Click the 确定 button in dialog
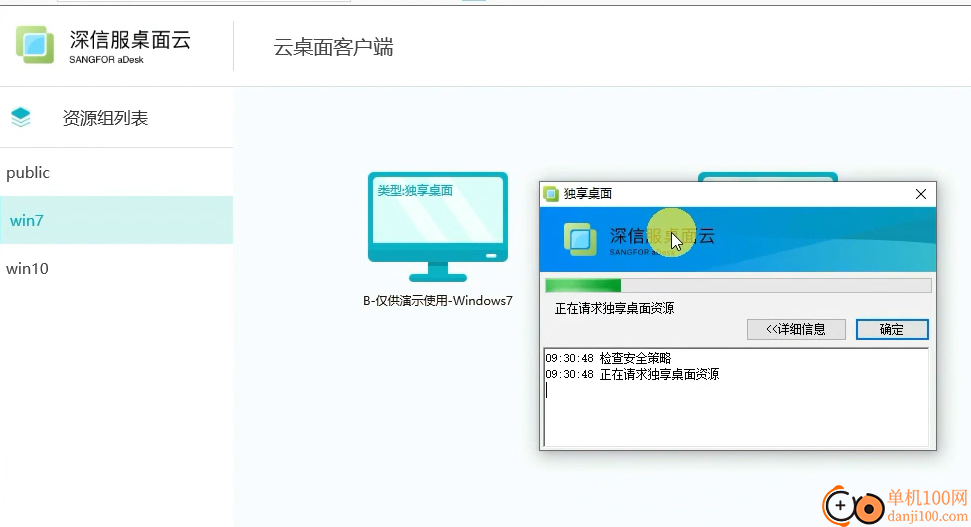 (x=892, y=329)
